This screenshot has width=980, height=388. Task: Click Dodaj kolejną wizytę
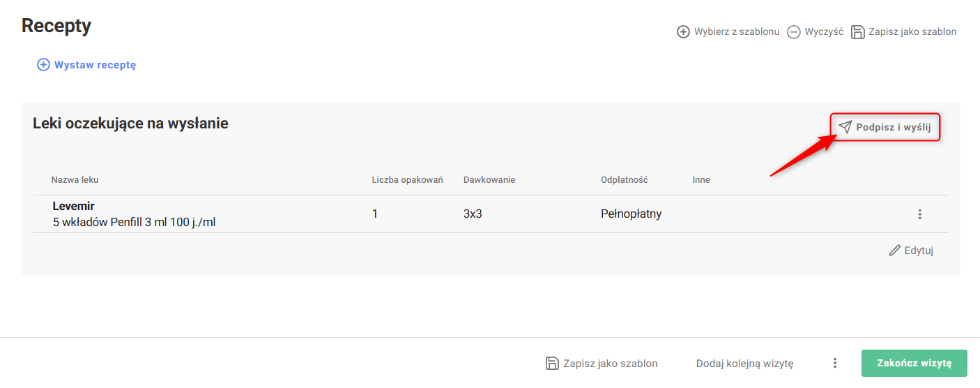tap(744, 363)
